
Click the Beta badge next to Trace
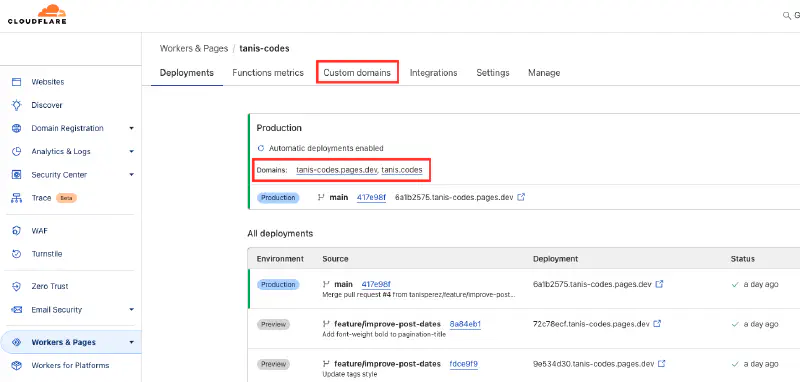pos(66,198)
